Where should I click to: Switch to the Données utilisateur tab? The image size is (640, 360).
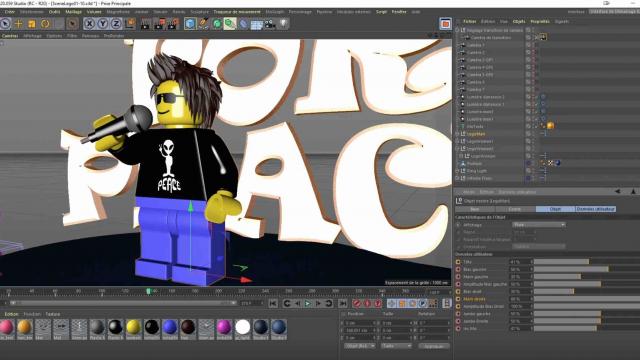point(596,209)
